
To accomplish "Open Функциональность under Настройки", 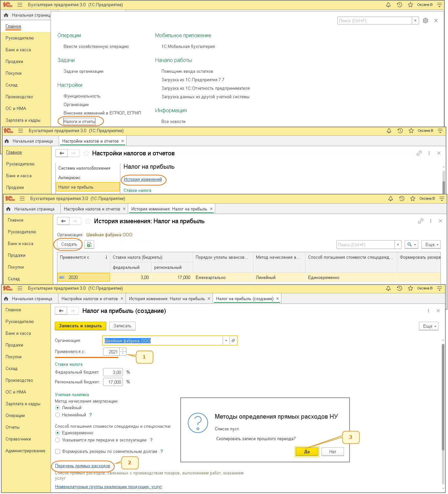I will coord(82,96).
